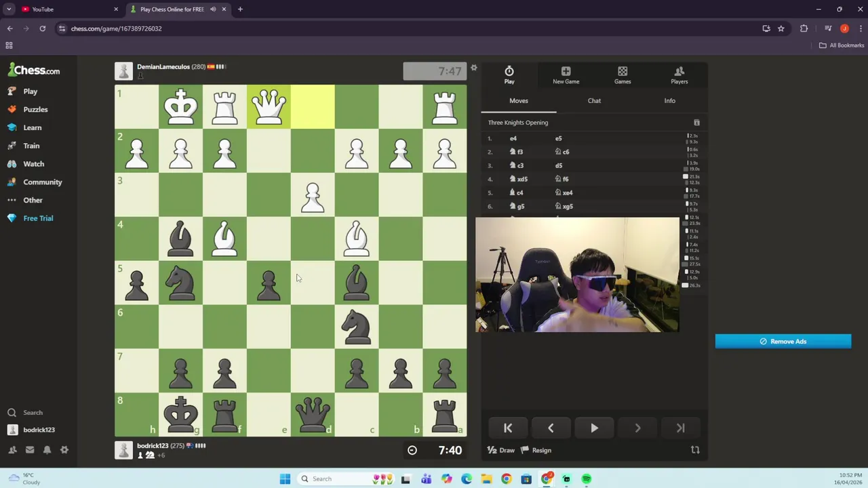Viewport: 868px width, 488px height.
Task: Click the white queen on the board
Action: [269, 106]
